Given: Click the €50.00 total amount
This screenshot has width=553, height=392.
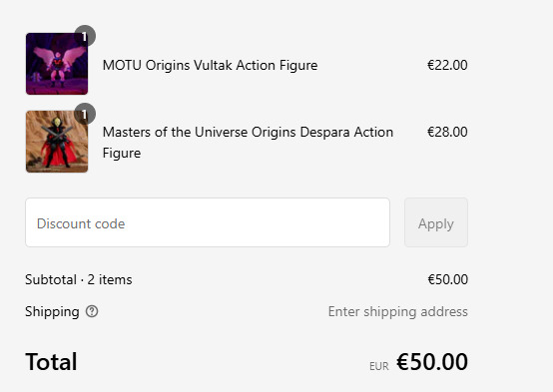Looking at the screenshot, I should coord(432,362).
